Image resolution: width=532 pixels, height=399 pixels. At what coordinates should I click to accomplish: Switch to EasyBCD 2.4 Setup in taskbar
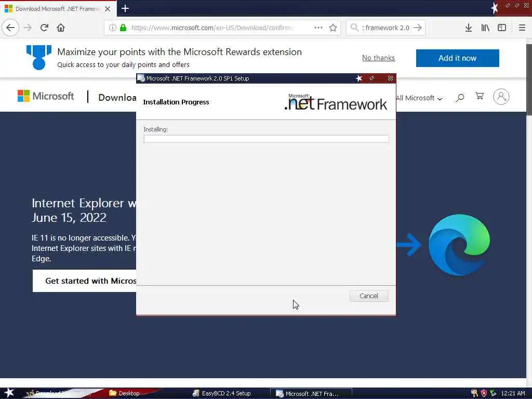pos(221,393)
